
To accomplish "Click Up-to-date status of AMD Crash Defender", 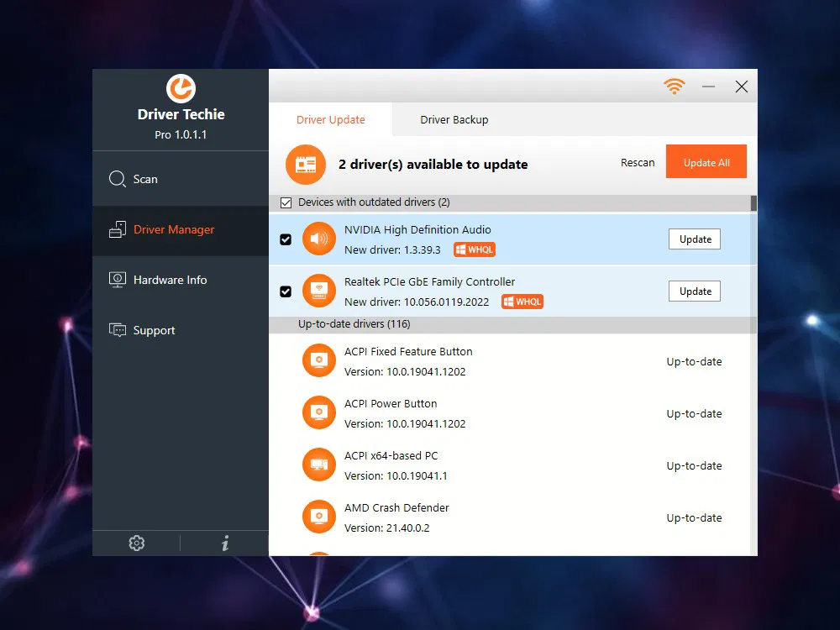I will coord(695,518).
